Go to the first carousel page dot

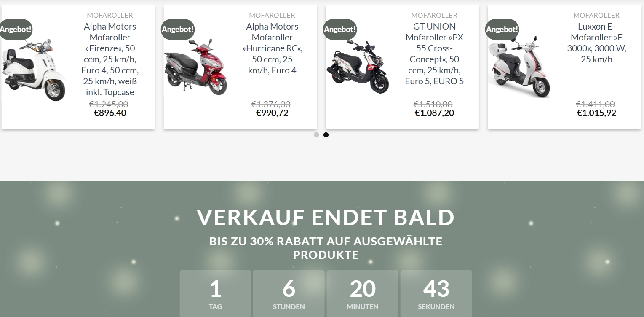pyautogui.click(x=316, y=135)
